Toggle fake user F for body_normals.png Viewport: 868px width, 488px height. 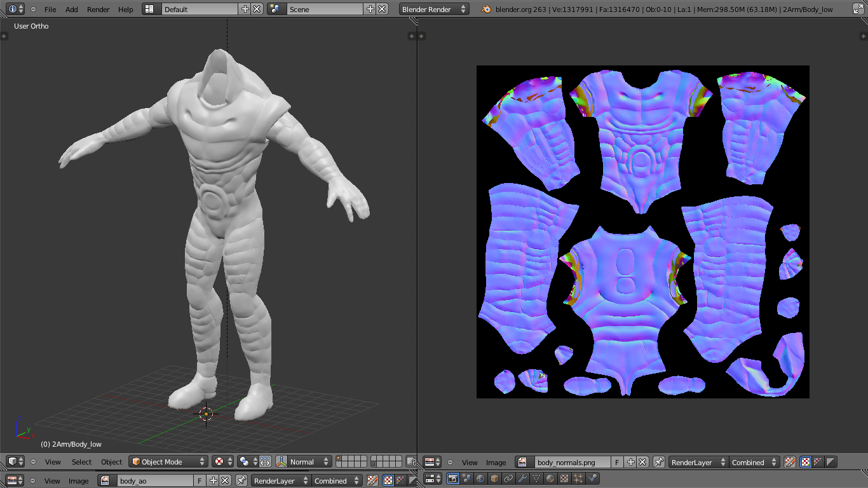click(617, 462)
